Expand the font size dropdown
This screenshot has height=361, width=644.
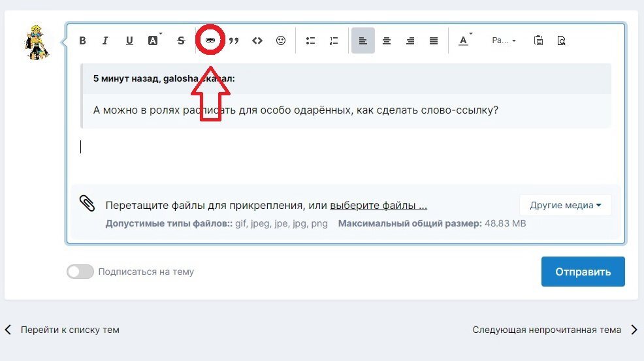pyautogui.click(x=504, y=40)
